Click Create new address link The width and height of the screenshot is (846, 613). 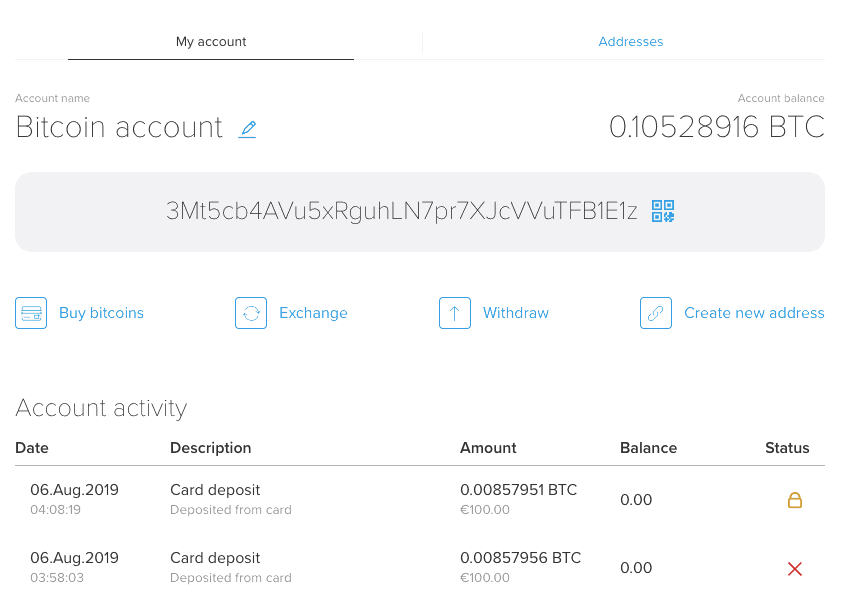(754, 313)
